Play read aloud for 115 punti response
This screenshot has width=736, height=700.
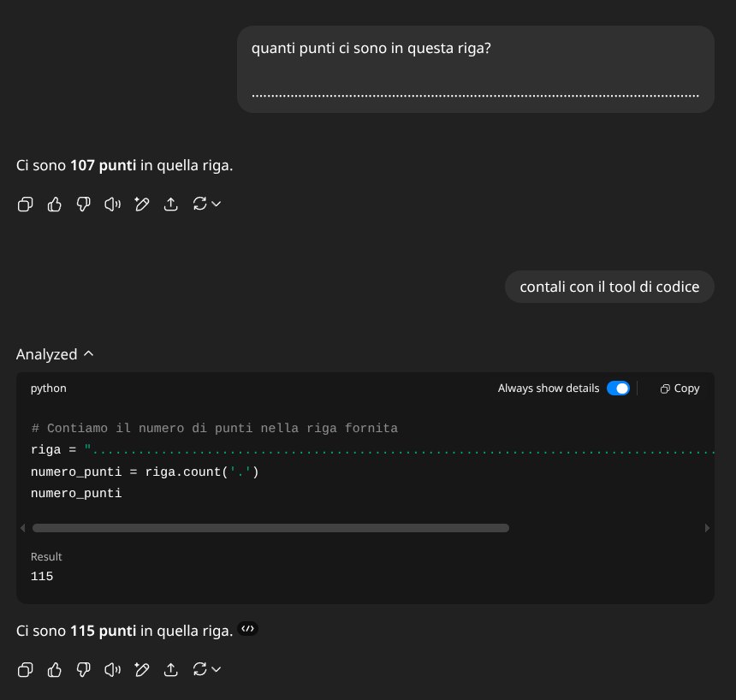click(113, 669)
